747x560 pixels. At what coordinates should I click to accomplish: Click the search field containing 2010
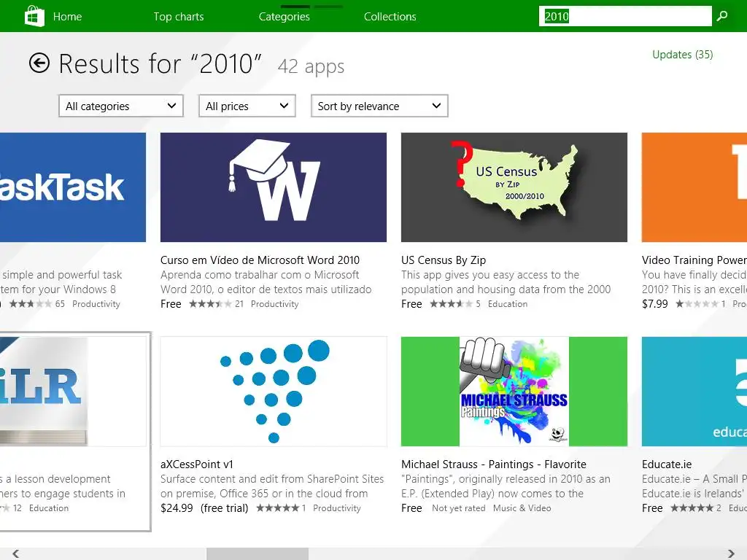625,16
